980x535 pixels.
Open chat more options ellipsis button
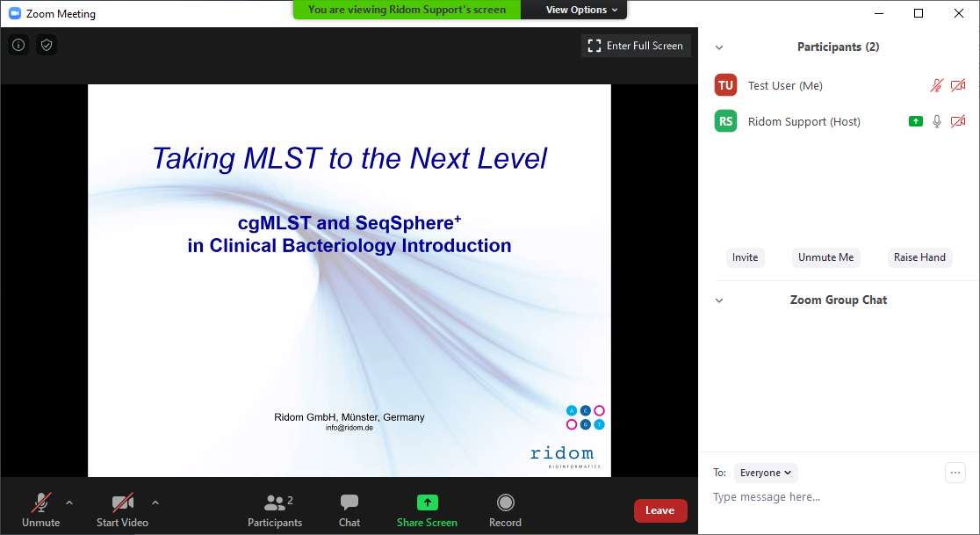coord(955,473)
